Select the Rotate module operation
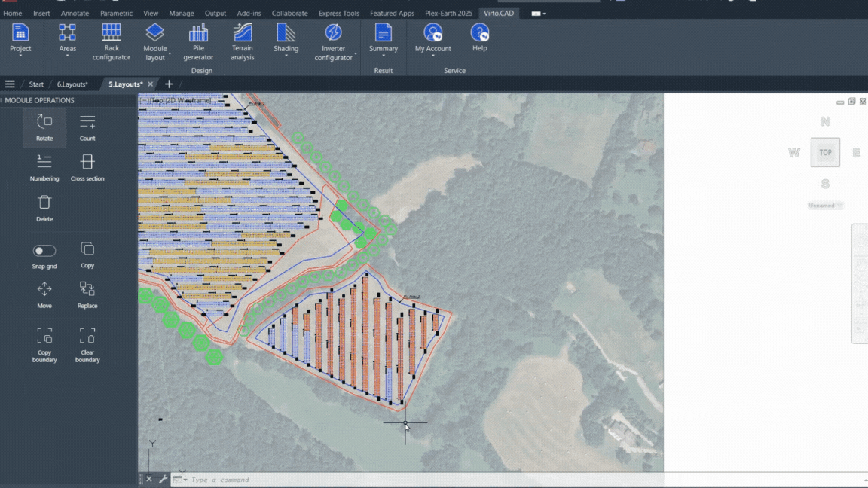 [44, 128]
